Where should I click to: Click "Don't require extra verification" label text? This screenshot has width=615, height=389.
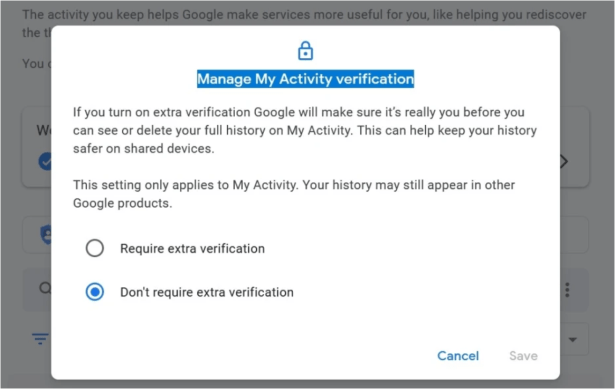coord(207,292)
